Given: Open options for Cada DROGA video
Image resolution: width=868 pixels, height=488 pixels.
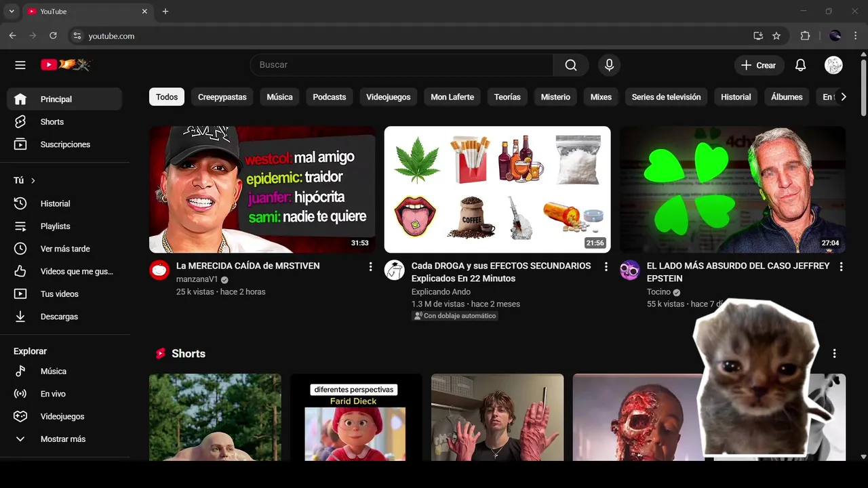Looking at the screenshot, I should pyautogui.click(x=606, y=267).
